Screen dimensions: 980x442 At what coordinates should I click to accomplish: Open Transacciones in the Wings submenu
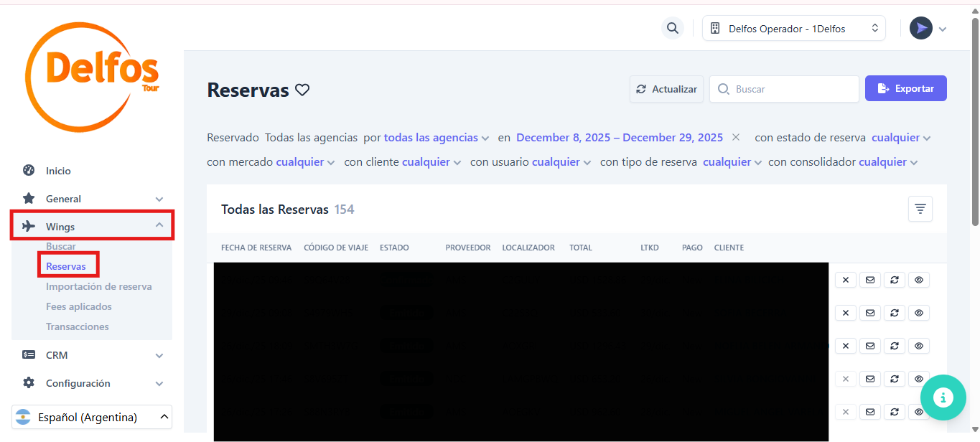pyautogui.click(x=78, y=326)
